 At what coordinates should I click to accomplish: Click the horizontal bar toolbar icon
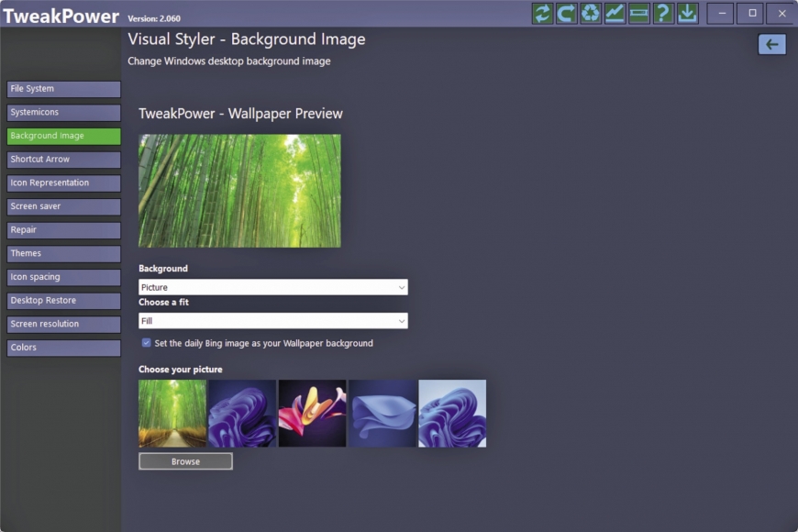[638, 13]
